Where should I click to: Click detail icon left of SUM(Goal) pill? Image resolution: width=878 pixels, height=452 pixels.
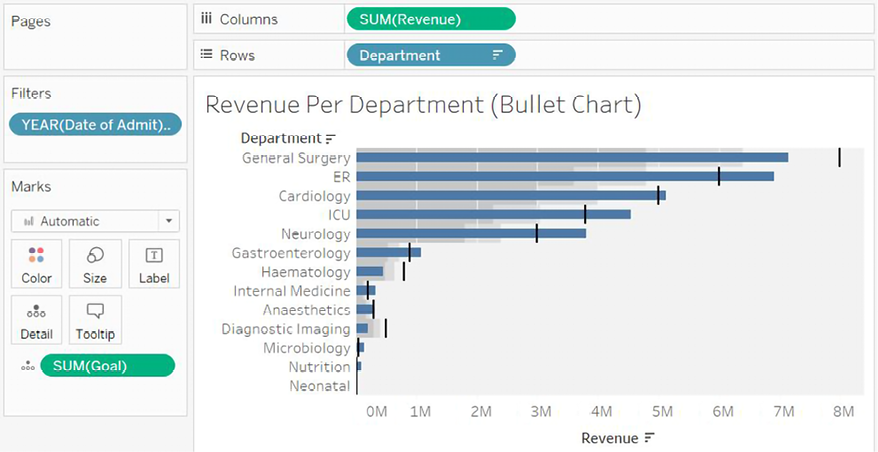click(x=27, y=366)
